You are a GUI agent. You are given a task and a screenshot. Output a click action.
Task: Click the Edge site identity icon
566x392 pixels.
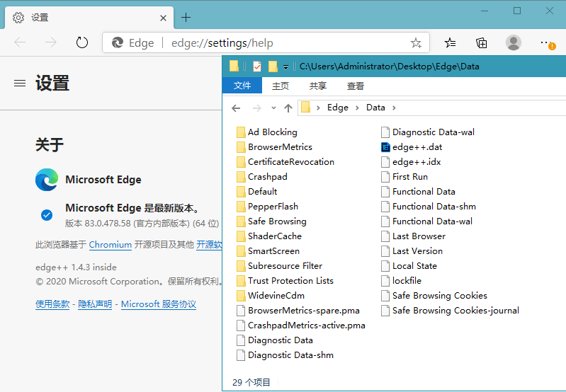click(x=118, y=43)
